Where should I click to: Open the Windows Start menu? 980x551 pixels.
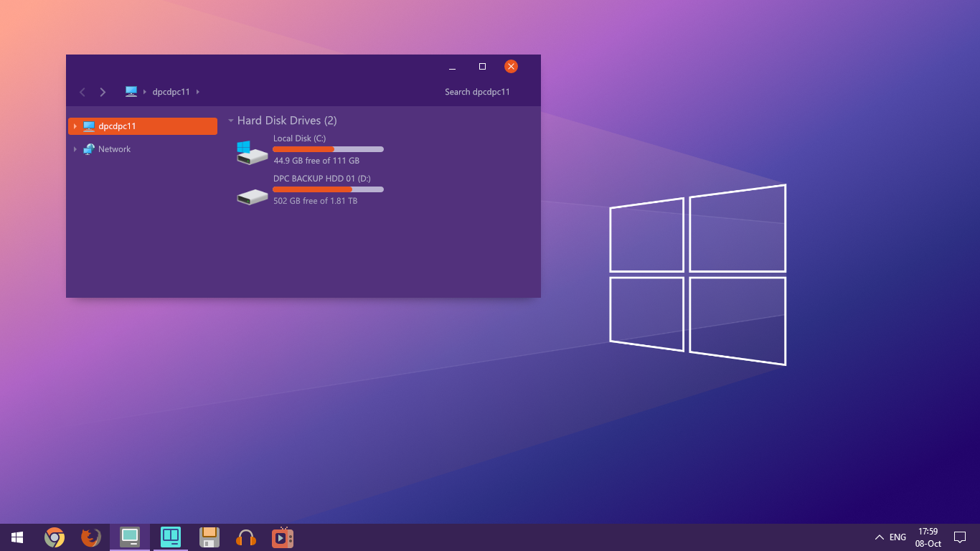pos(17,537)
